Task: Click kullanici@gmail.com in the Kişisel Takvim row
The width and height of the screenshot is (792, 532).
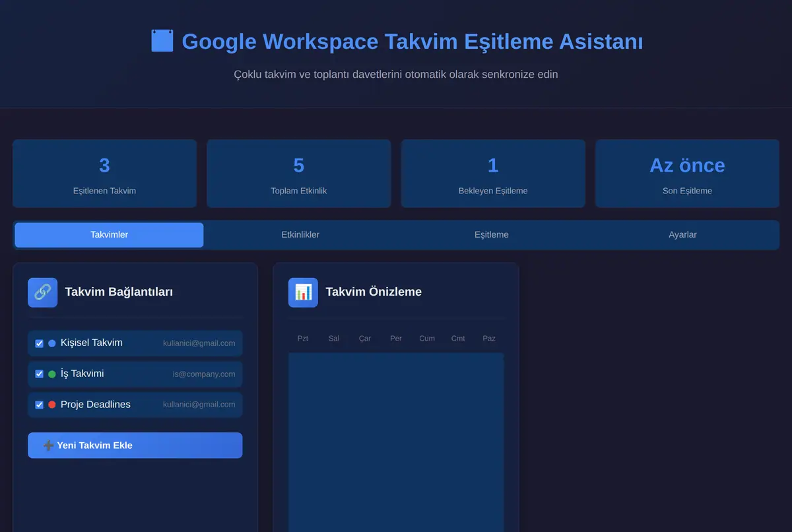Action: (199, 343)
